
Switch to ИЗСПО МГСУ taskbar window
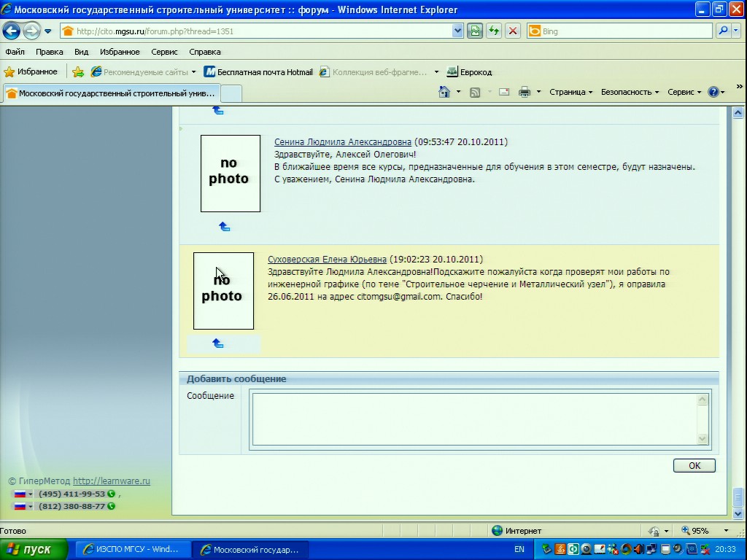point(133,550)
